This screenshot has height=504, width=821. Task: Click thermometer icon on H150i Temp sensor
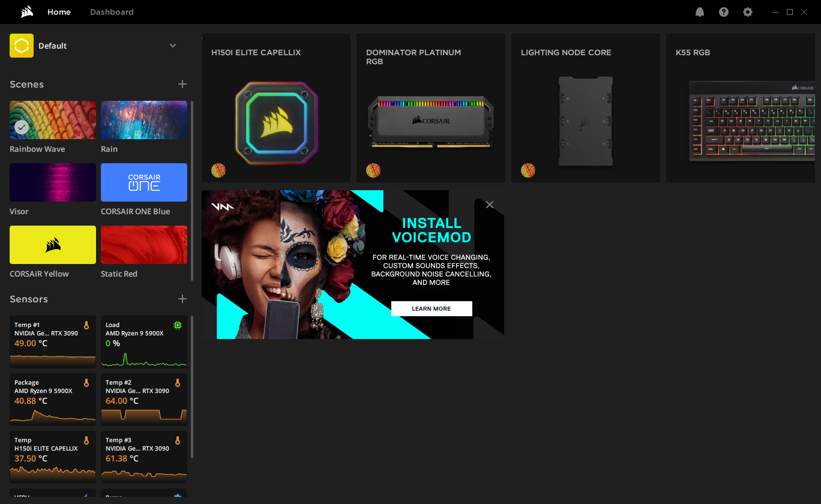pos(86,440)
